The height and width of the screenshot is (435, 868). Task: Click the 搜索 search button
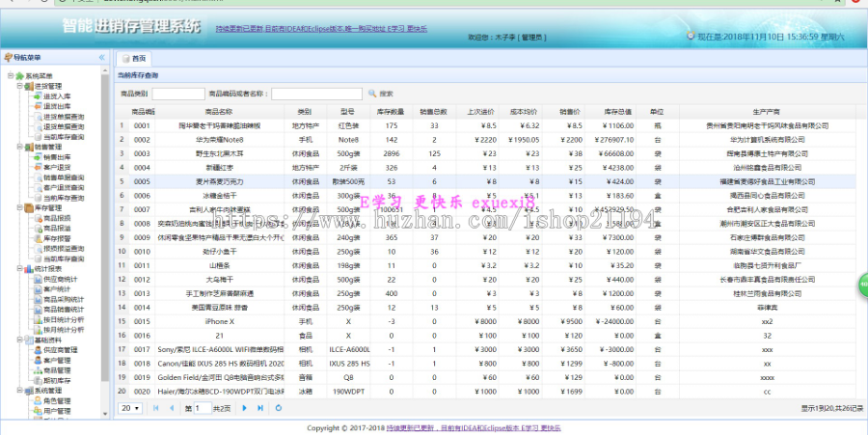tap(381, 95)
